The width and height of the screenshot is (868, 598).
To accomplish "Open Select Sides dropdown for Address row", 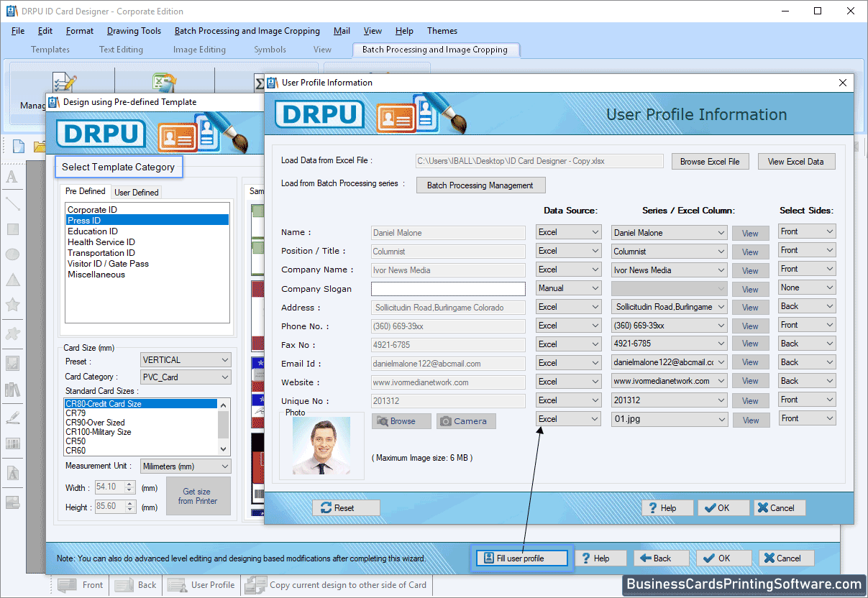I will pos(807,306).
